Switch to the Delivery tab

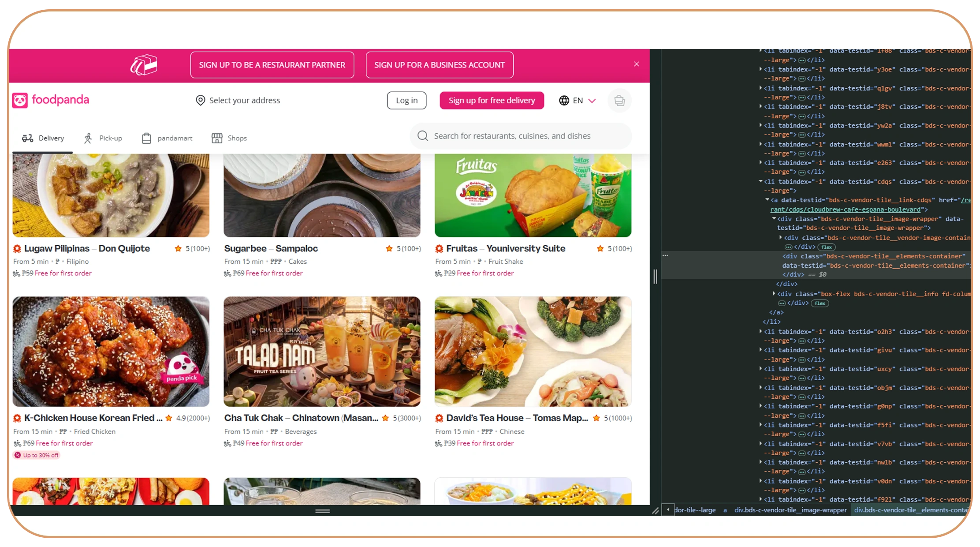tap(43, 139)
